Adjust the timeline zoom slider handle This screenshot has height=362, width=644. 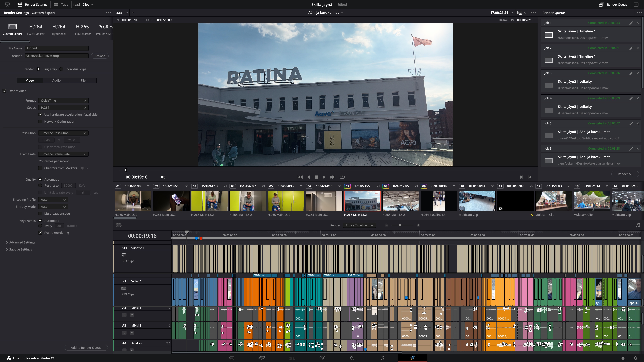click(400, 225)
